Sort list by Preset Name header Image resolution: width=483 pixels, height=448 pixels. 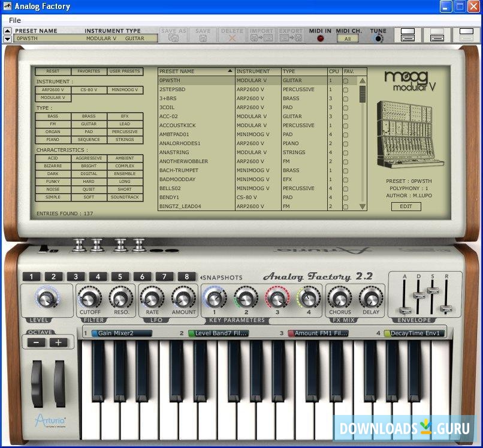pos(195,71)
